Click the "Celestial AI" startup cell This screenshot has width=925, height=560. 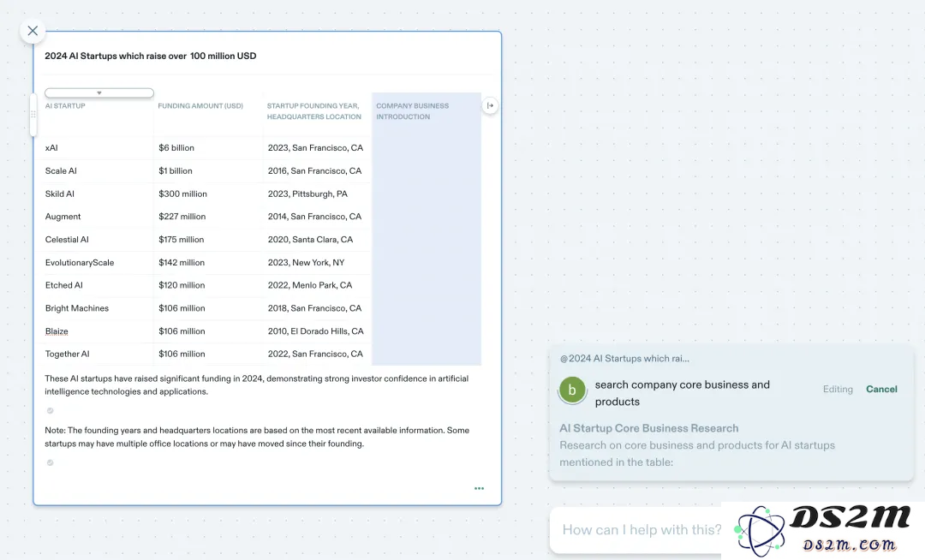click(x=67, y=240)
